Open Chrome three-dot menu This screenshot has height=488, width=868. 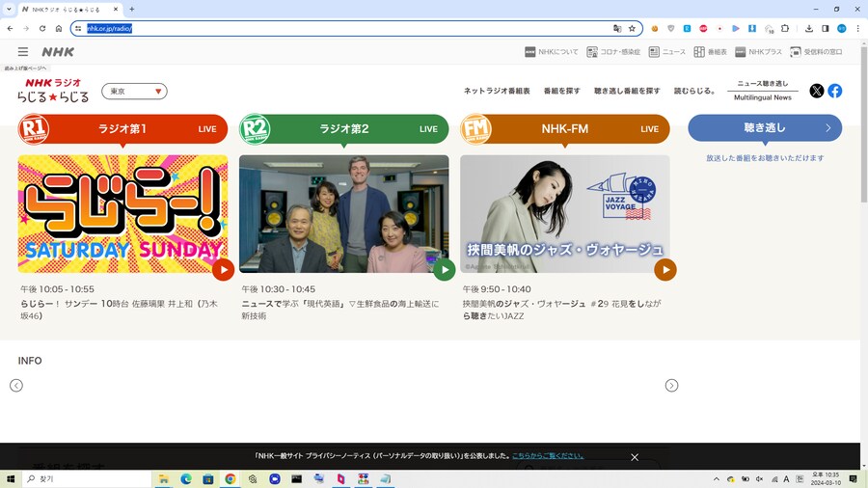pos(857,28)
